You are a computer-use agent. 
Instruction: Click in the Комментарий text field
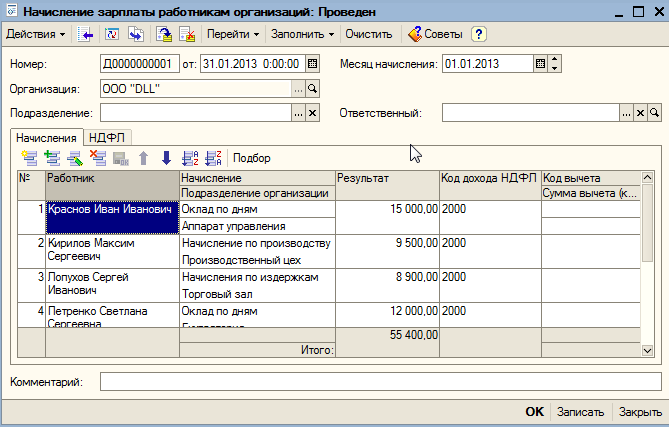point(380,382)
